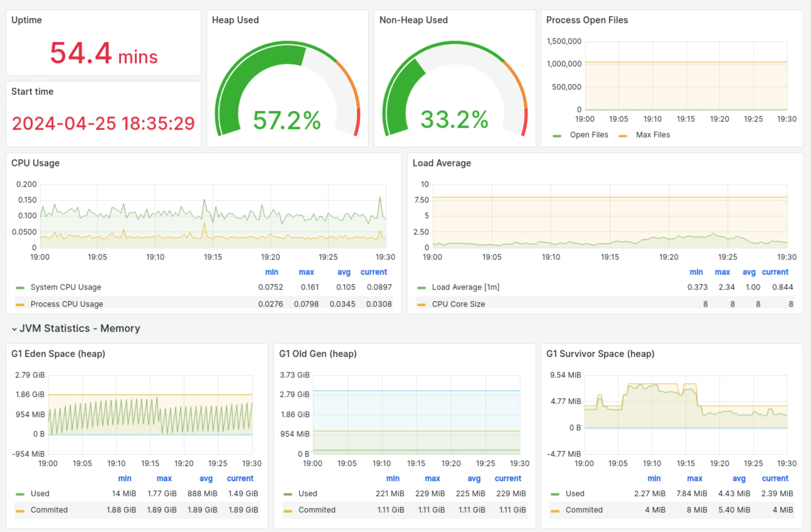Click the CPU Usage spike near 19:30
Image resolution: width=811 pixels, height=532 pixels.
tap(380, 198)
